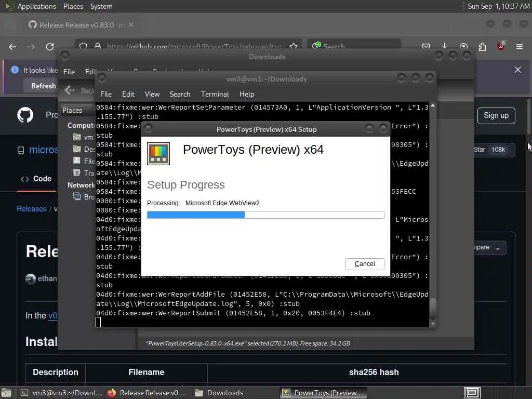Open the terminal's Help menu
Screen dimensions: 532x399
(247, 95)
